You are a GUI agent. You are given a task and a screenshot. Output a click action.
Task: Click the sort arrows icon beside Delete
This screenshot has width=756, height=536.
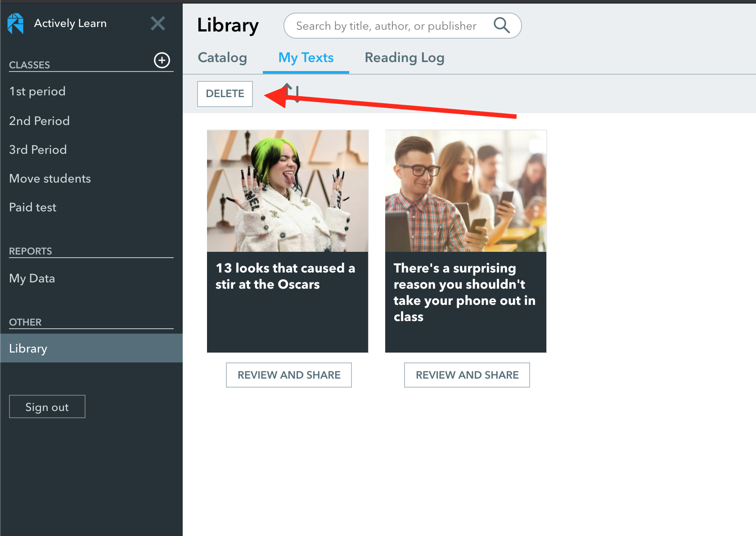292,93
